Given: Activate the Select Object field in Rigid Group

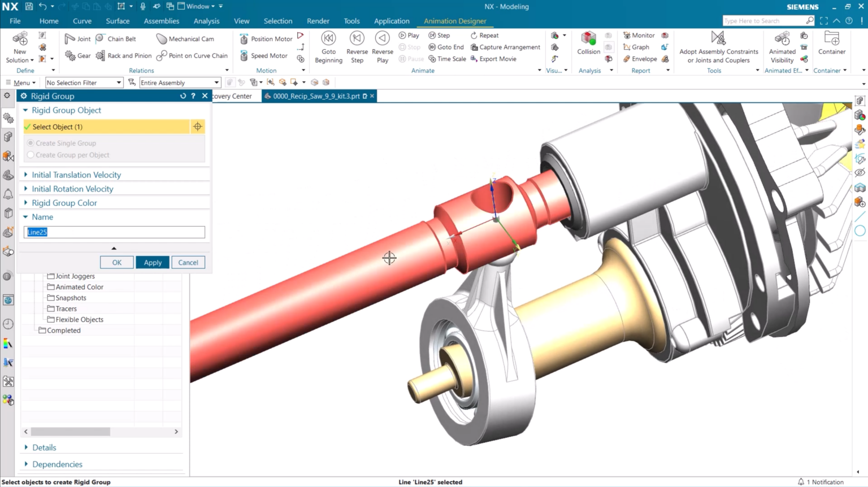Looking at the screenshot, I should pos(107,127).
